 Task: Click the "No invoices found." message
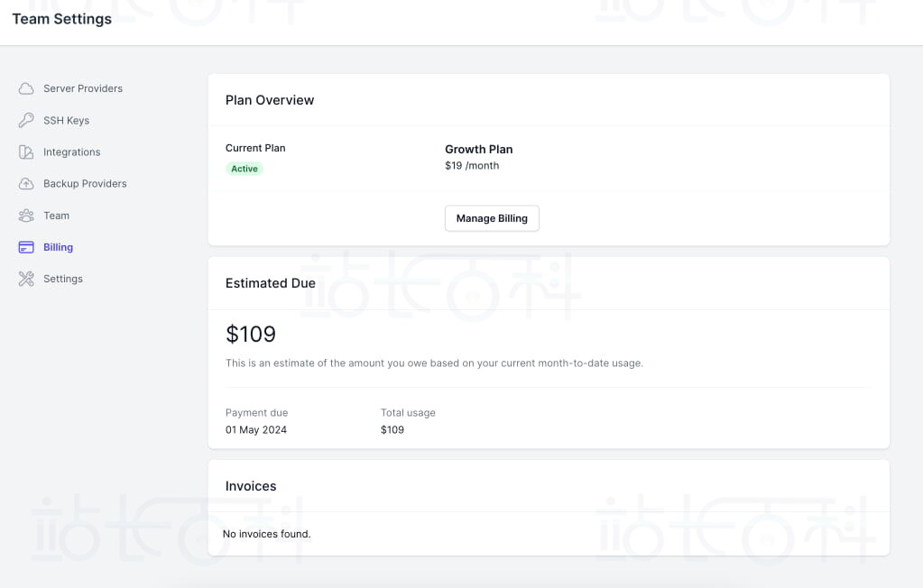click(267, 534)
